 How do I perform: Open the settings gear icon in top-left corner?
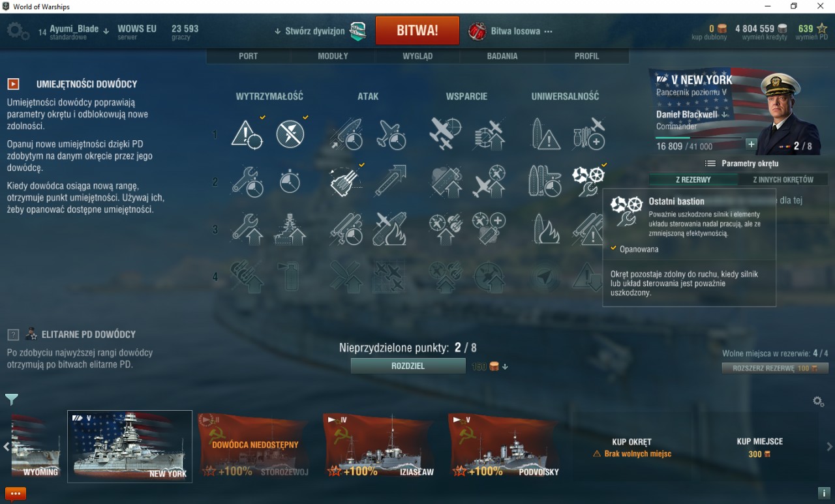(x=17, y=30)
